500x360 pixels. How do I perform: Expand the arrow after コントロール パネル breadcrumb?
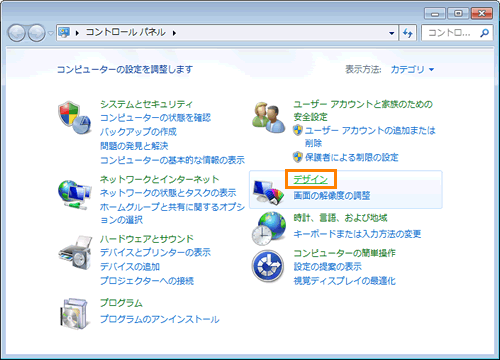tap(174, 33)
